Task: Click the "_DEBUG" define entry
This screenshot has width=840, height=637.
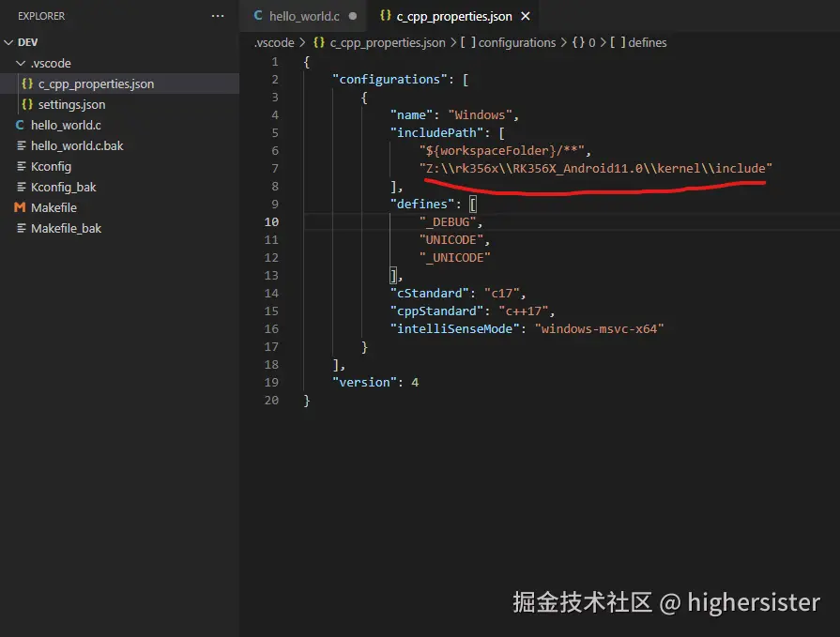Action: pos(448,221)
